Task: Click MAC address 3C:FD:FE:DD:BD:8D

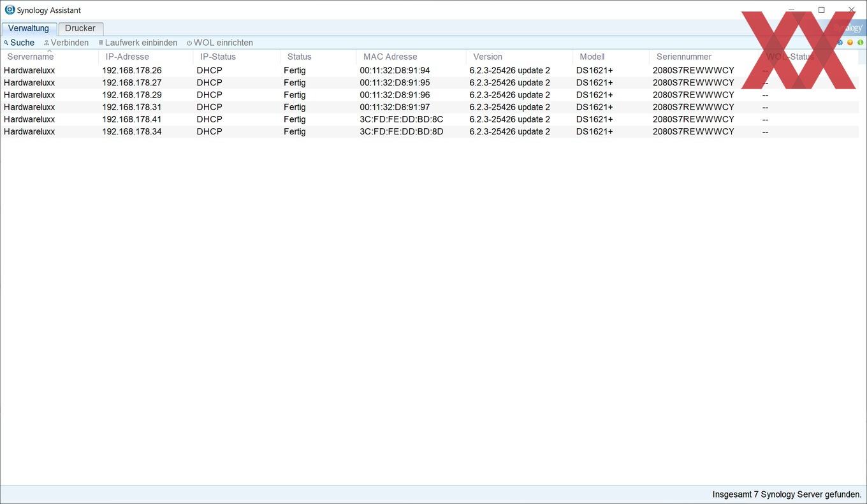Action: click(x=402, y=131)
